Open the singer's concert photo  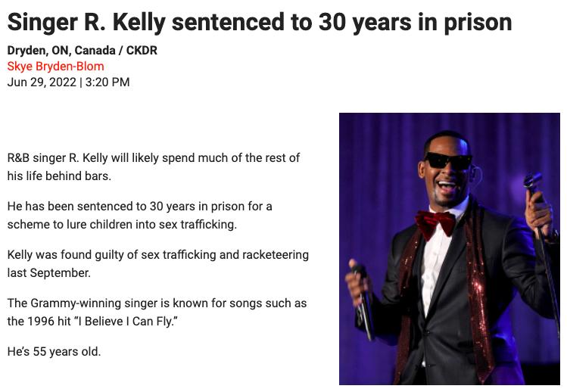tap(449, 248)
